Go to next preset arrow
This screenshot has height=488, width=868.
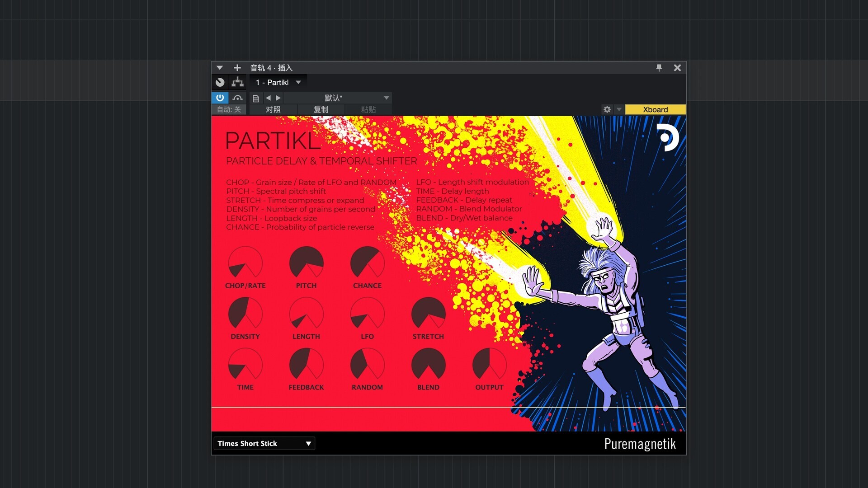tap(278, 98)
